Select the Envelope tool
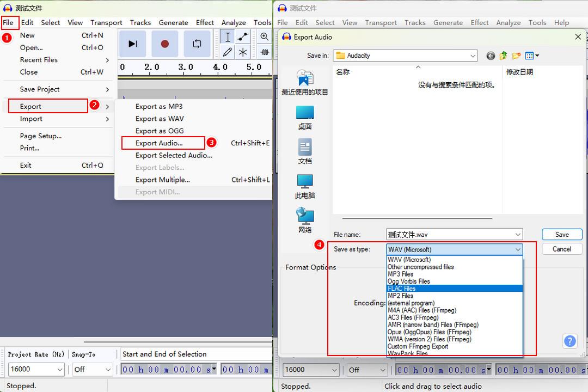This screenshot has width=588, height=392. click(243, 37)
